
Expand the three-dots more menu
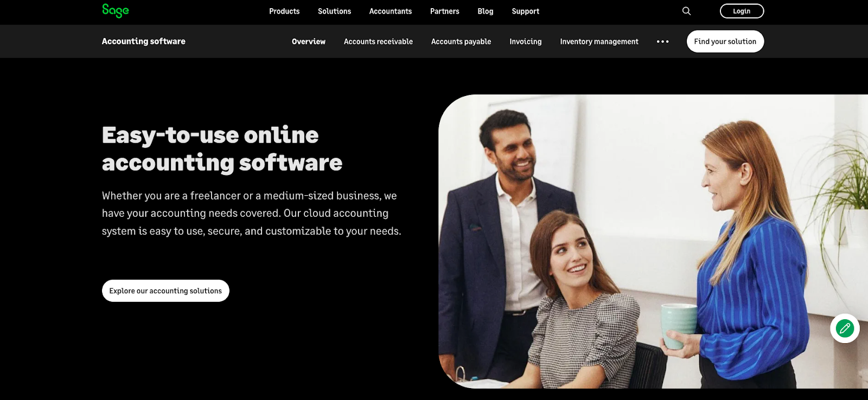point(662,42)
